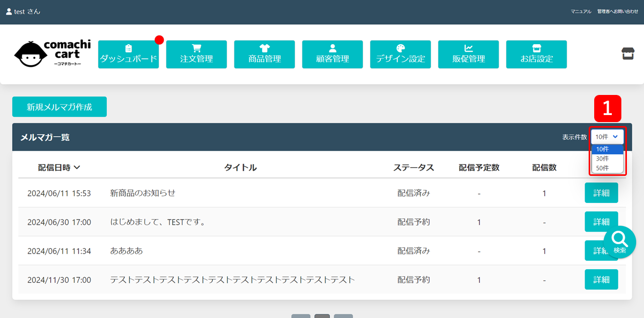Open 詳細 for テストテスト row
Image resolution: width=644 pixels, height=318 pixels.
[x=601, y=280]
